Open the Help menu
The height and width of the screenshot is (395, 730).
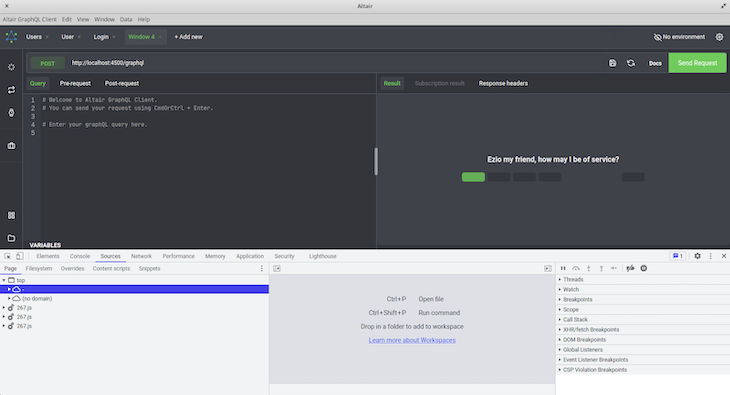pyautogui.click(x=143, y=20)
